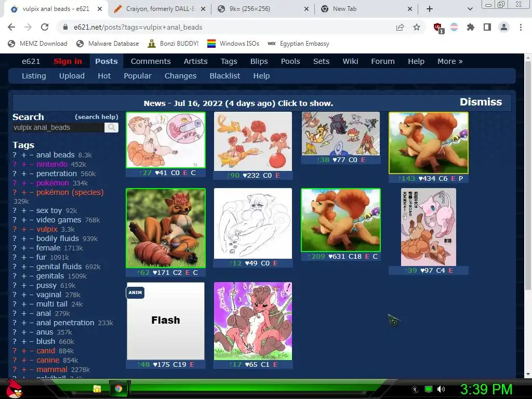Screen dimensions: 532x399
Task: Switch to the Craiyon, formerly DALL-E tab
Action: pos(159,9)
